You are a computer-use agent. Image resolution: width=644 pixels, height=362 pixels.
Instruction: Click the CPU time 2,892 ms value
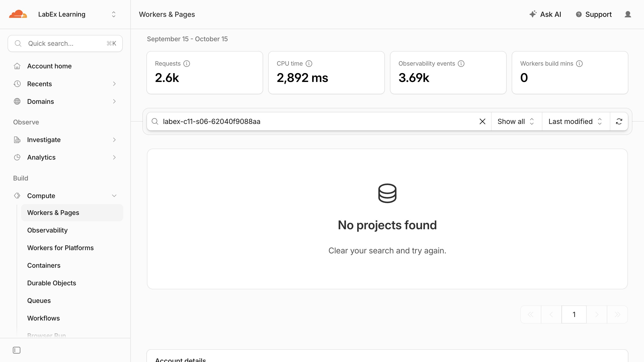coord(302,78)
